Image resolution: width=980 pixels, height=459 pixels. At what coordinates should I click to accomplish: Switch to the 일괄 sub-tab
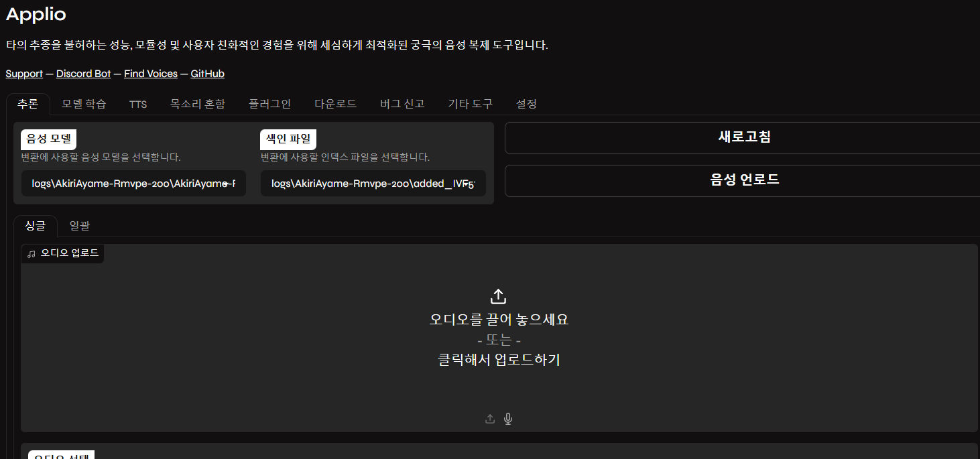[x=79, y=226]
